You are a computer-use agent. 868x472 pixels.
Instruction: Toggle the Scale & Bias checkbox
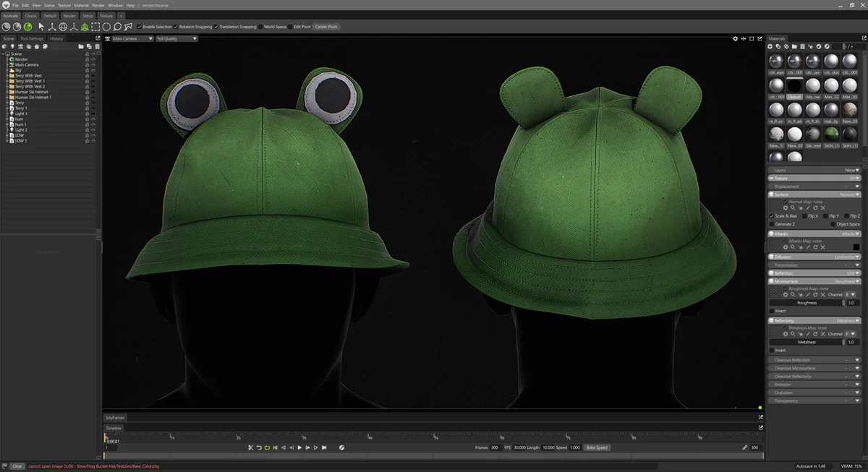[772, 215]
